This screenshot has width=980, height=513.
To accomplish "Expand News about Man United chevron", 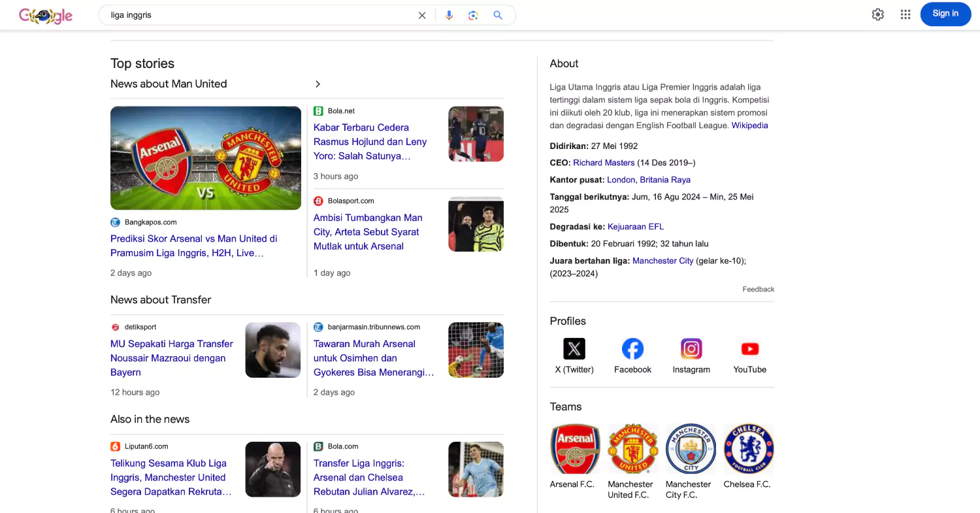I will tap(318, 84).
